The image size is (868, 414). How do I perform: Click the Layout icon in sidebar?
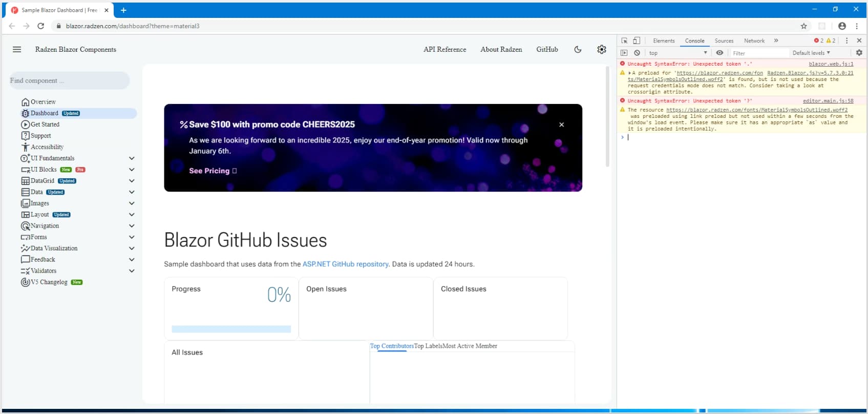25,215
